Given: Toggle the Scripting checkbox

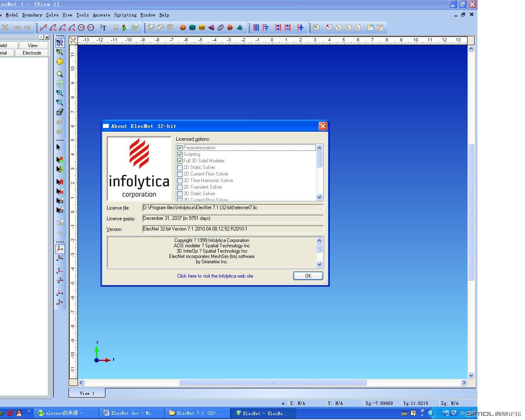Looking at the screenshot, I should point(180,154).
